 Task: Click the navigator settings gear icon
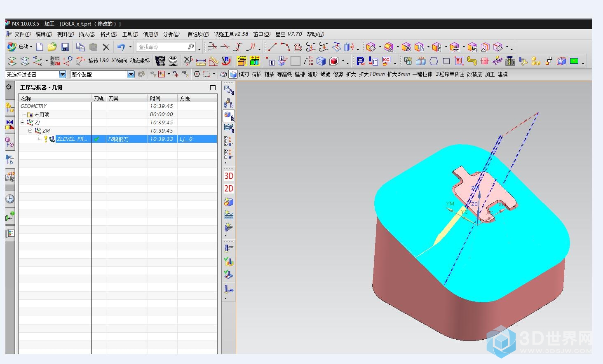pos(9,87)
